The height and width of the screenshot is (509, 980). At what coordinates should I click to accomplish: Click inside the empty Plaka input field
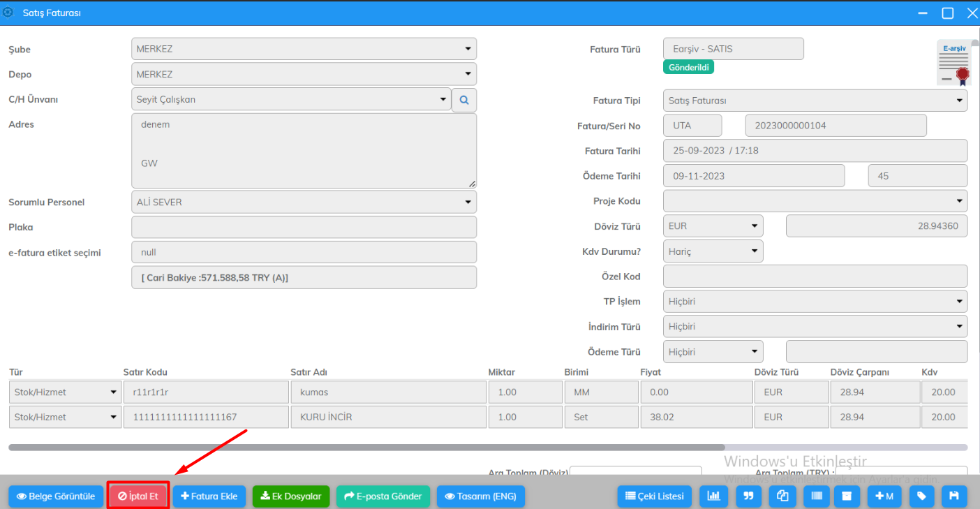click(304, 227)
